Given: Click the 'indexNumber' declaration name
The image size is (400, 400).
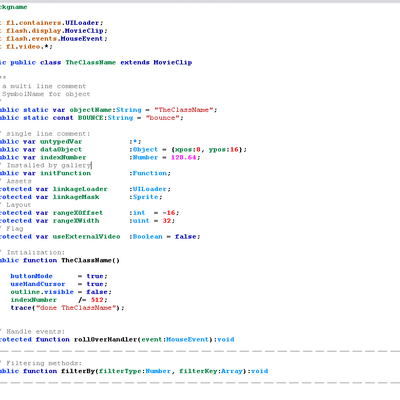Looking at the screenshot, I should point(63,157).
